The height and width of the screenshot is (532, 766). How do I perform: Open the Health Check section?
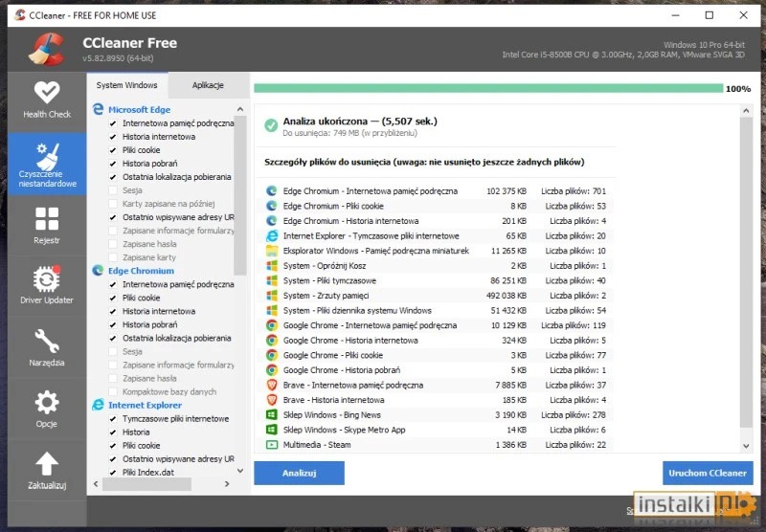(46, 100)
